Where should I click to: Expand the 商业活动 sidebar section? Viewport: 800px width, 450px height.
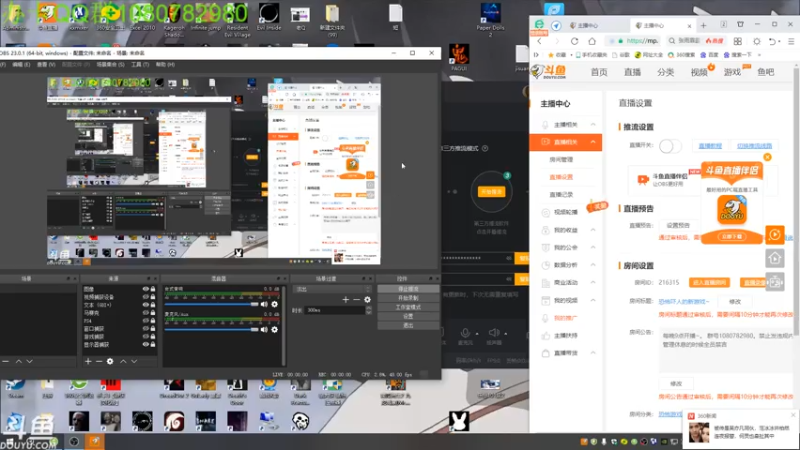click(x=593, y=282)
